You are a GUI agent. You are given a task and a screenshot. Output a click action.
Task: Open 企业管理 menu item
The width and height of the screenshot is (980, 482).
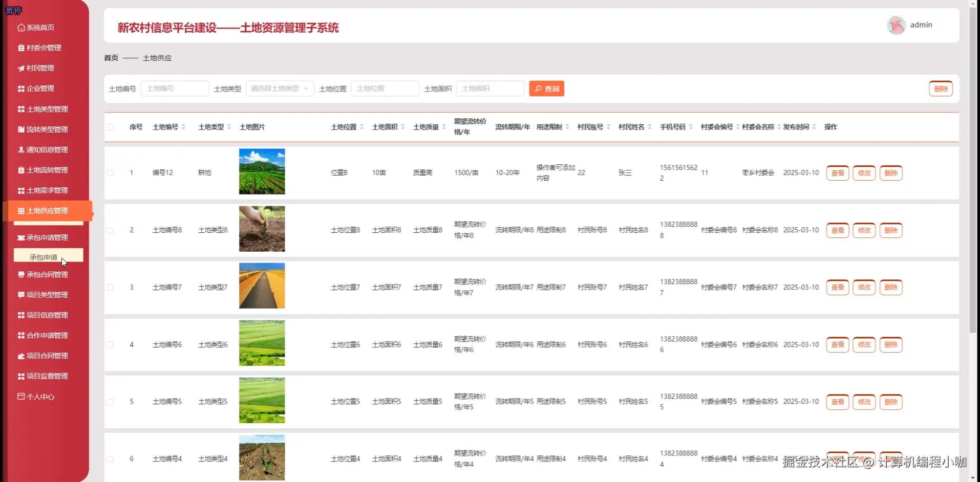36,89
